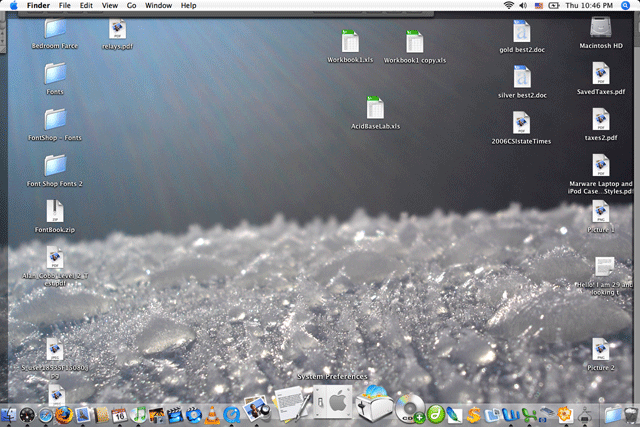Launch Safari compass icon in Dock
Image resolution: width=640 pixels, height=427 pixels.
coord(46,415)
